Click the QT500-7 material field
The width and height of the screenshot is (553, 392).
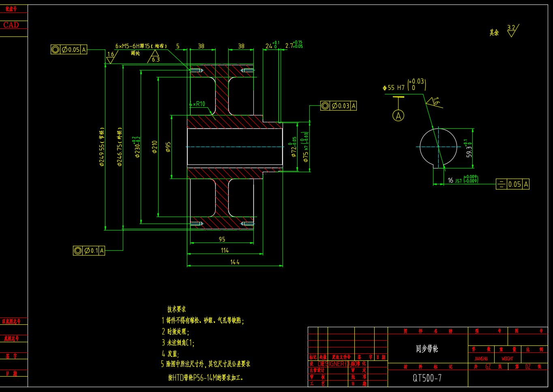pos(427,378)
